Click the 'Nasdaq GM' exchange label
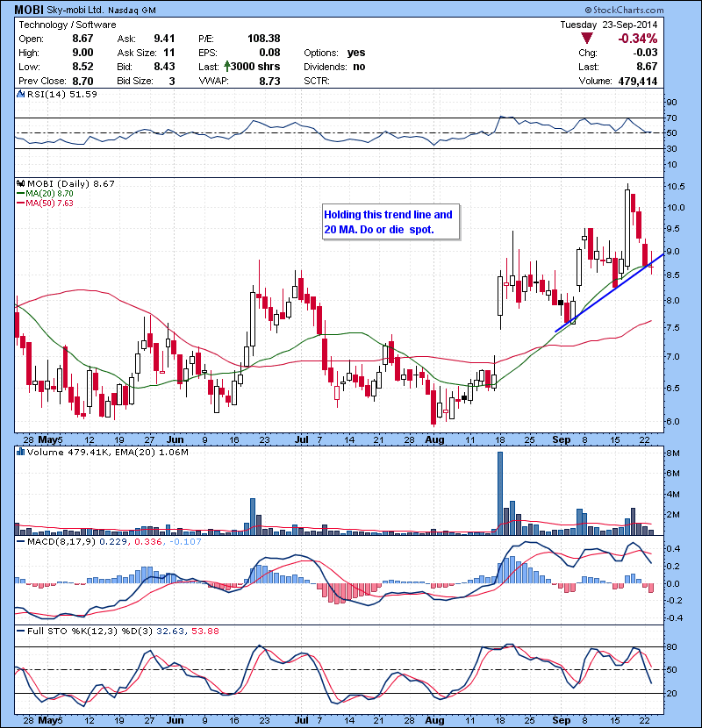 tap(132, 11)
